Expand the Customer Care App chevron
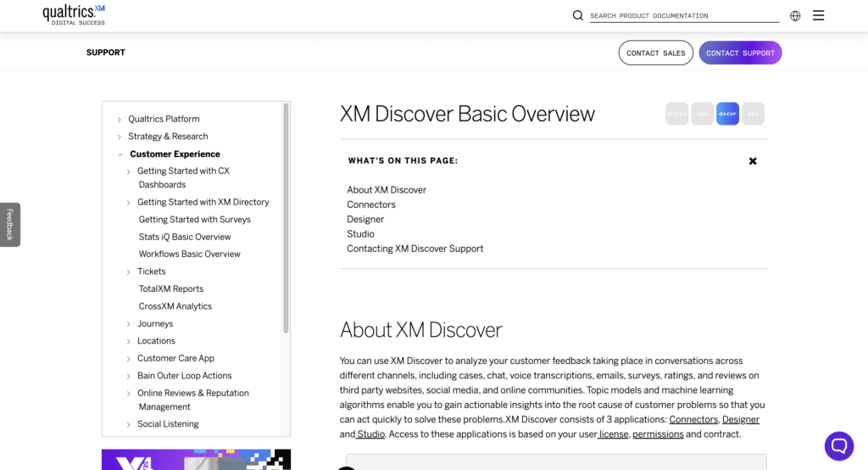This screenshot has height=470, width=868. click(x=129, y=359)
